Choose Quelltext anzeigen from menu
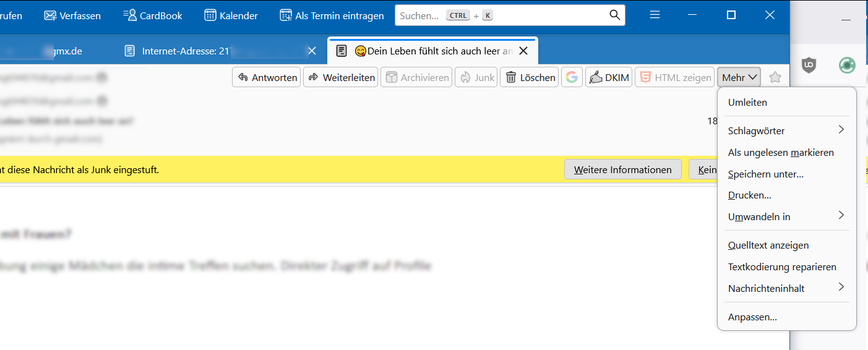The image size is (868, 350). [x=768, y=245]
